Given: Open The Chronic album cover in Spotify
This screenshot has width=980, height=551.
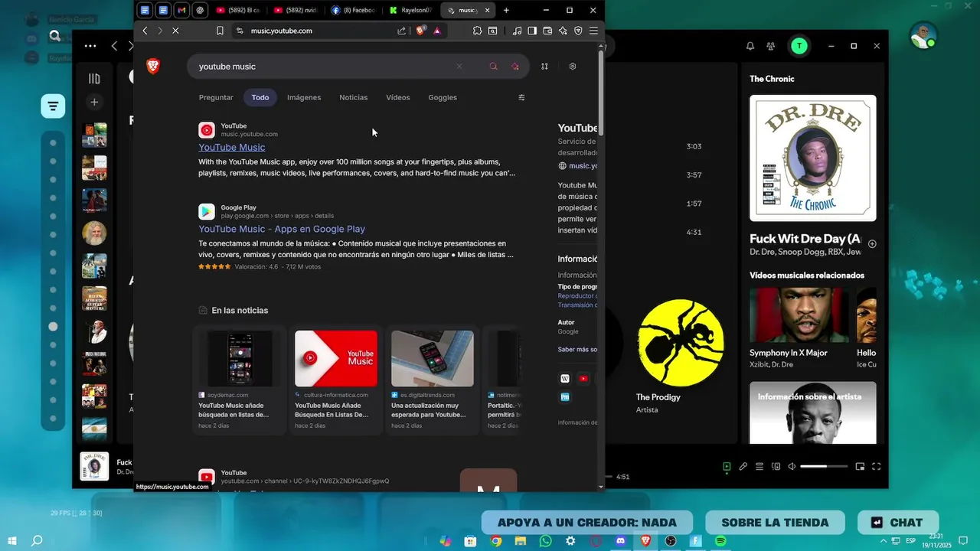Looking at the screenshot, I should pyautogui.click(x=813, y=158).
